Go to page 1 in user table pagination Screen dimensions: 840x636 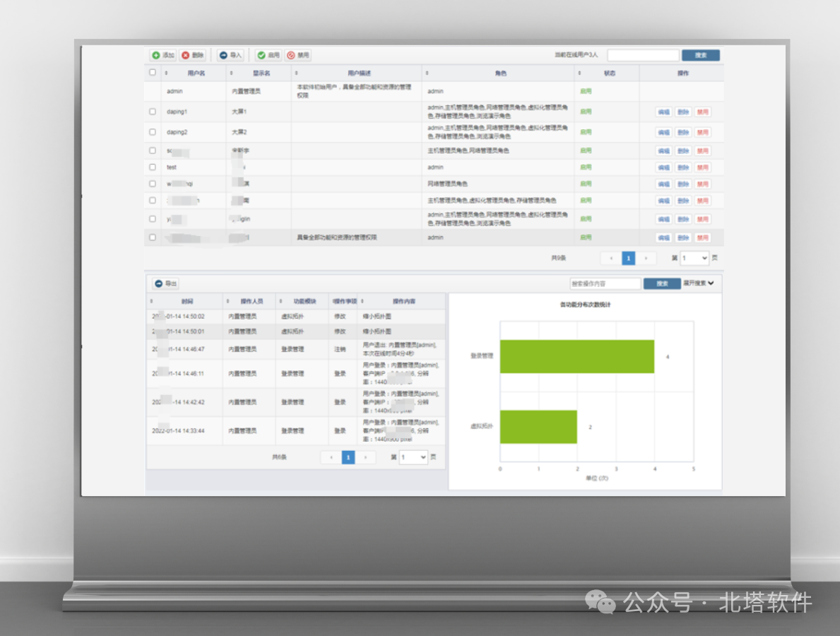point(628,259)
